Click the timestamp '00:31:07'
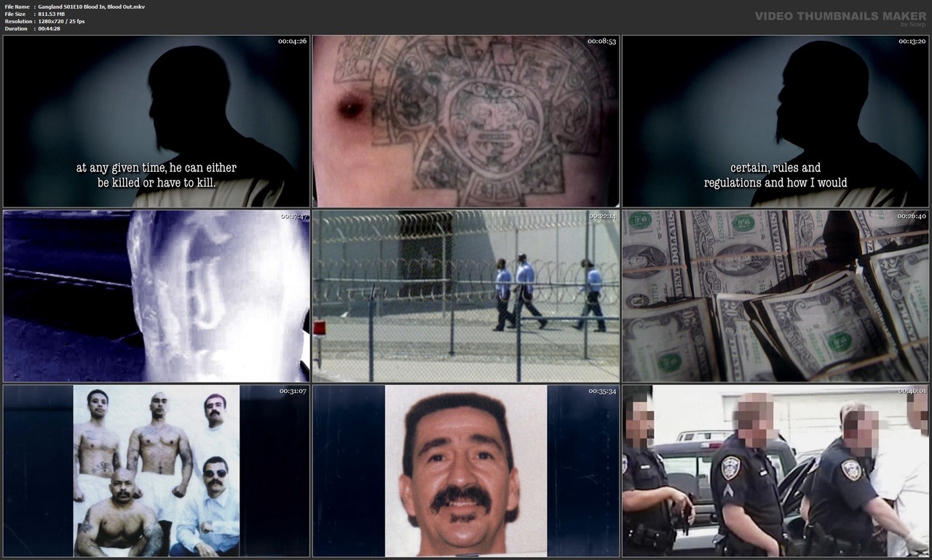Image resolution: width=932 pixels, height=560 pixels. pos(293,391)
